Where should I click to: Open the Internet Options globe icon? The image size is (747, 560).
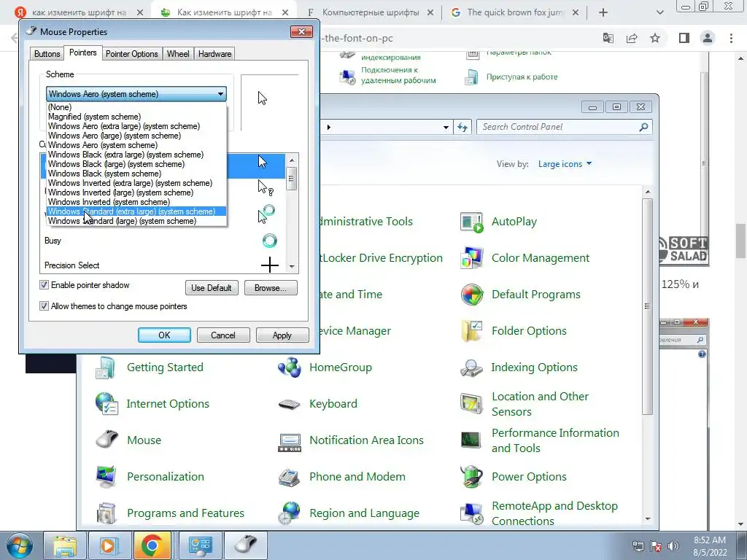(x=106, y=404)
